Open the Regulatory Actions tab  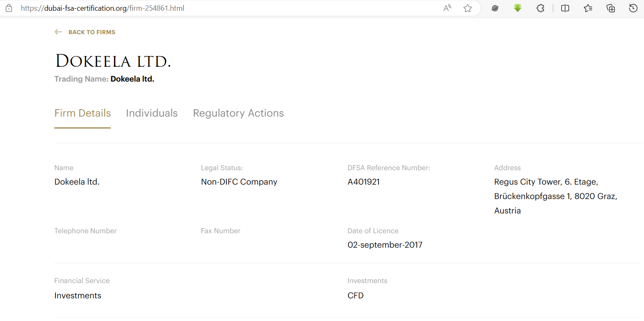[x=238, y=113]
